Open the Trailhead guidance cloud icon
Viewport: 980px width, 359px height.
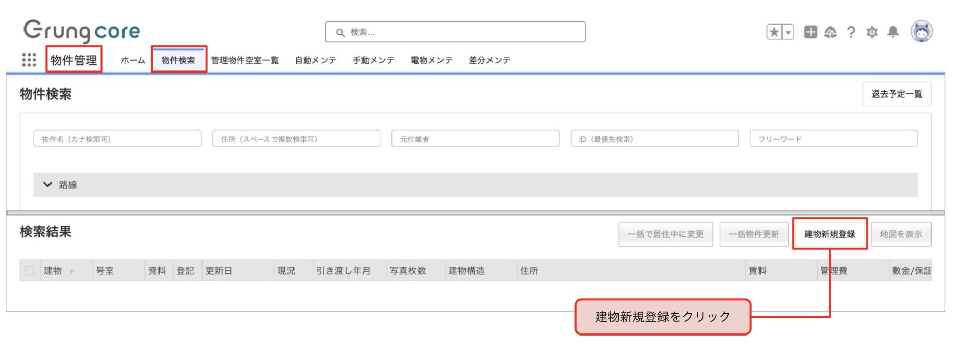pos(830,32)
